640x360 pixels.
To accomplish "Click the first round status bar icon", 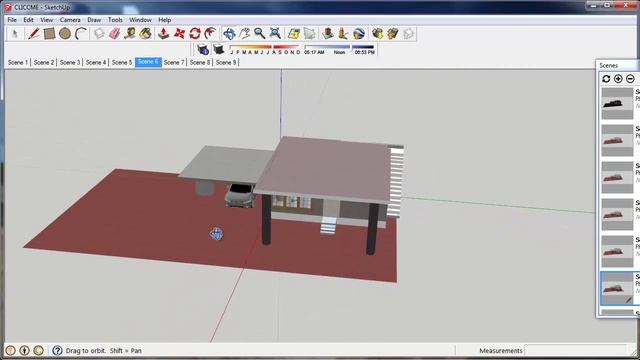I will click(11, 350).
